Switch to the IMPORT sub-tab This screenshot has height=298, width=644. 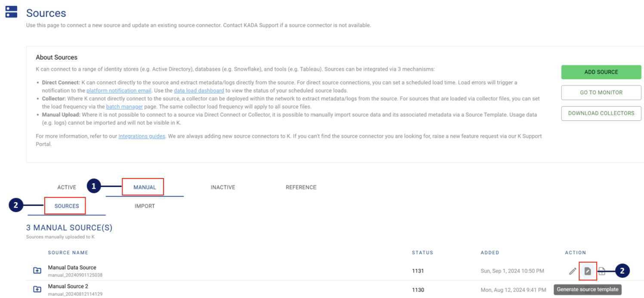[x=145, y=206]
